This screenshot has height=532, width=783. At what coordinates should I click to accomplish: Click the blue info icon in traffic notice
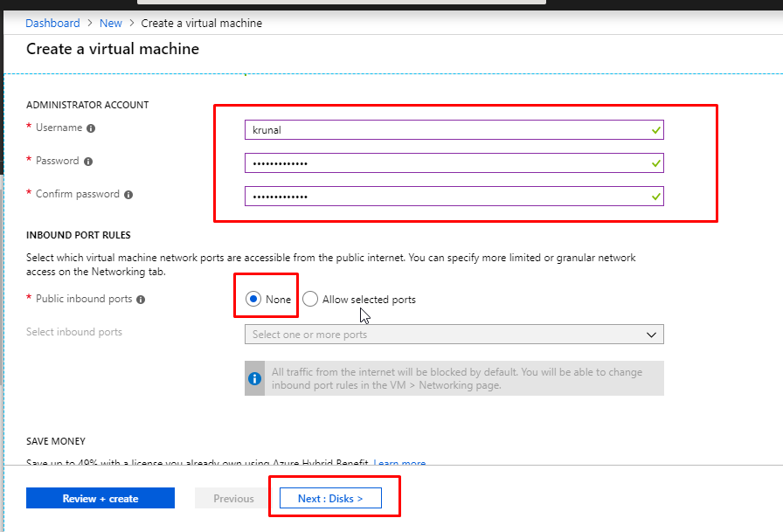(255, 378)
